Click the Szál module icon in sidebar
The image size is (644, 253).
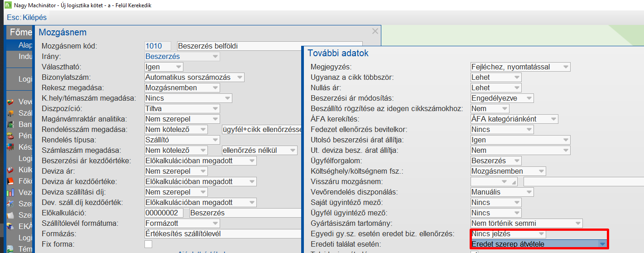coord(10,113)
